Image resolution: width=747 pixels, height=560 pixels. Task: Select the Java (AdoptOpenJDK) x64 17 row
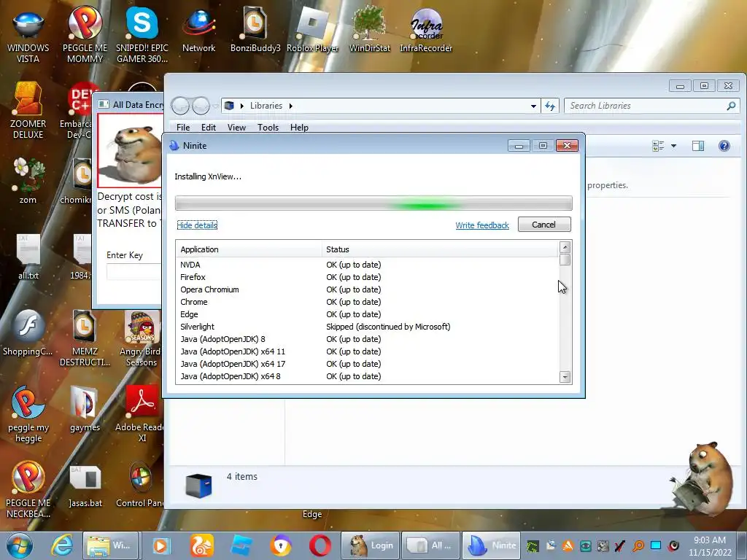(x=367, y=364)
